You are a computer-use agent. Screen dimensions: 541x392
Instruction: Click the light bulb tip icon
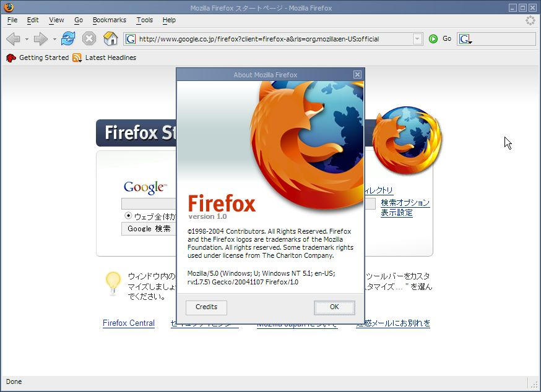tap(113, 283)
